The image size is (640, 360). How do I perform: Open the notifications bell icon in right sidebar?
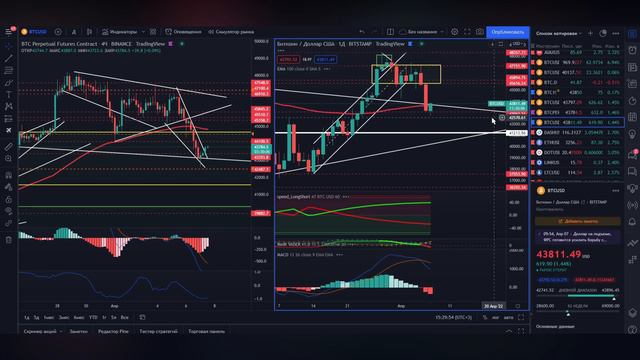point(632,222)
